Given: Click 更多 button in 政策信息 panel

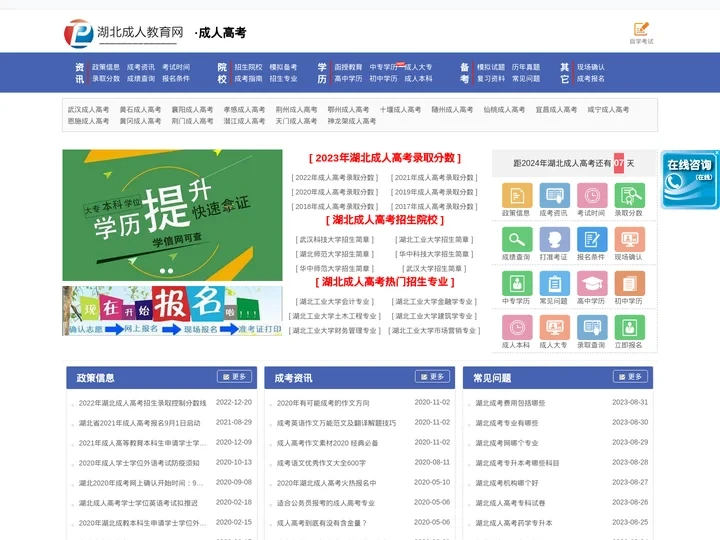Looking at the screenshot, I should point(234,377).
